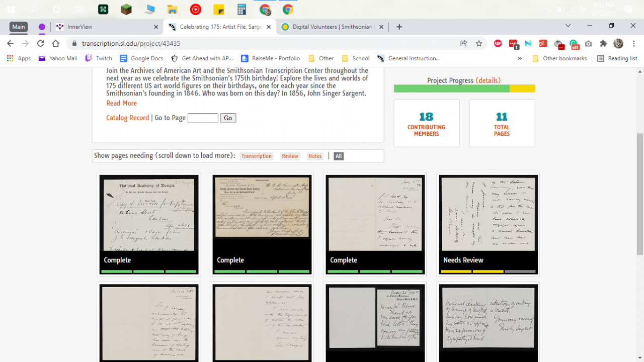Open the Other bookmark folder
644x362 pixels.
click(x=321, y=58)
